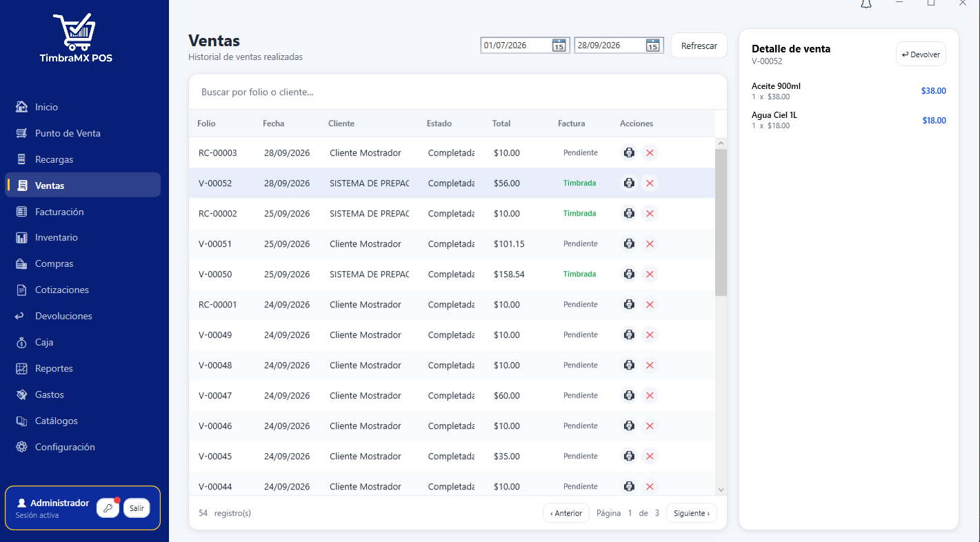Screen dimensions: 980x542
Task: Open the start date calendar picker
Action: (559, 46)
